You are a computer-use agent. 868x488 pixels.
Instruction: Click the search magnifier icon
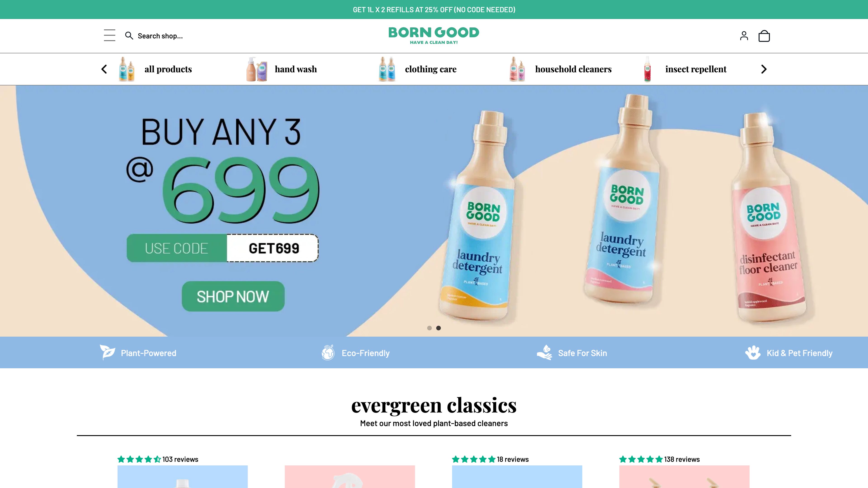coord(129,36)
